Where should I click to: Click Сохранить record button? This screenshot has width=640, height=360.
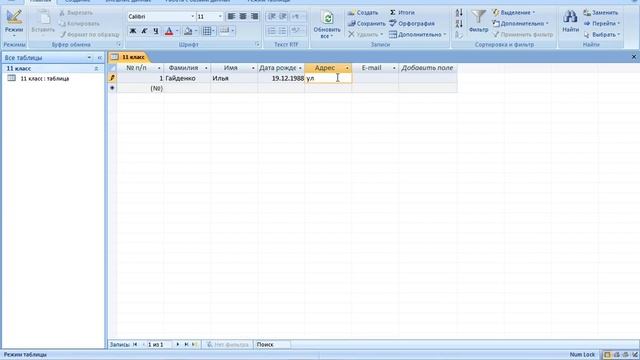click(x=367, y=24)
